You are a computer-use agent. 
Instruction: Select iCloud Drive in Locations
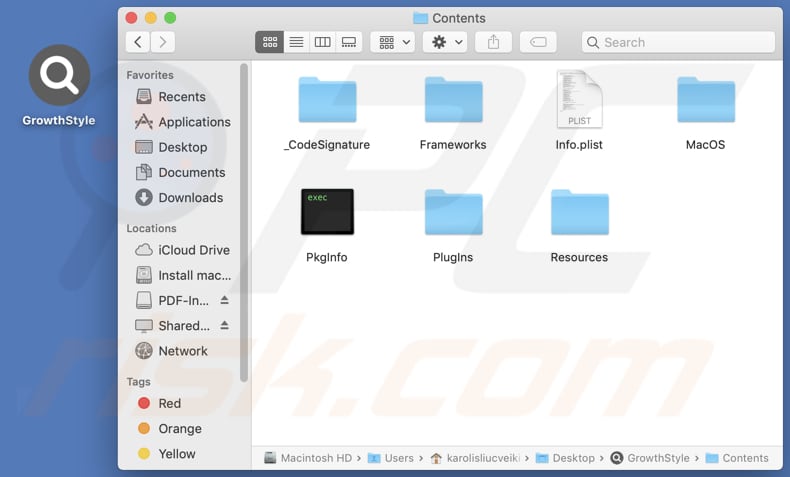pos(182,250)
